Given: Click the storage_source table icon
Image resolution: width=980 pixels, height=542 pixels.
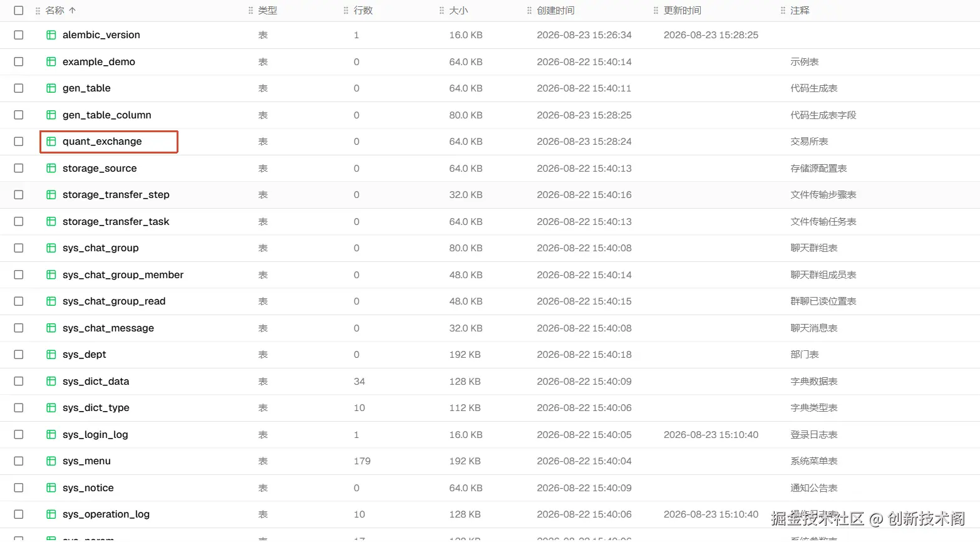Looking at the screenshot, I should pyautogui.click(x=51, y=169).
